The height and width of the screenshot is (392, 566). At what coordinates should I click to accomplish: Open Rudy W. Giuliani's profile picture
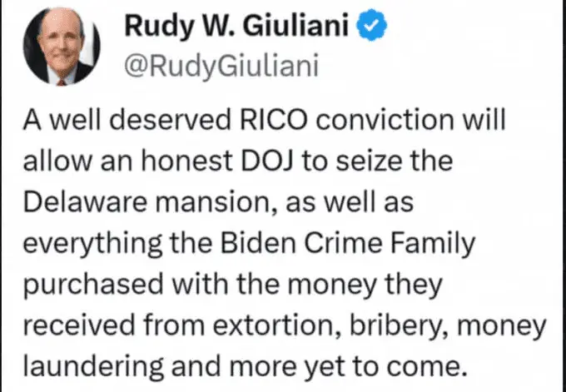pyautogui.click(x=62, y=47)
